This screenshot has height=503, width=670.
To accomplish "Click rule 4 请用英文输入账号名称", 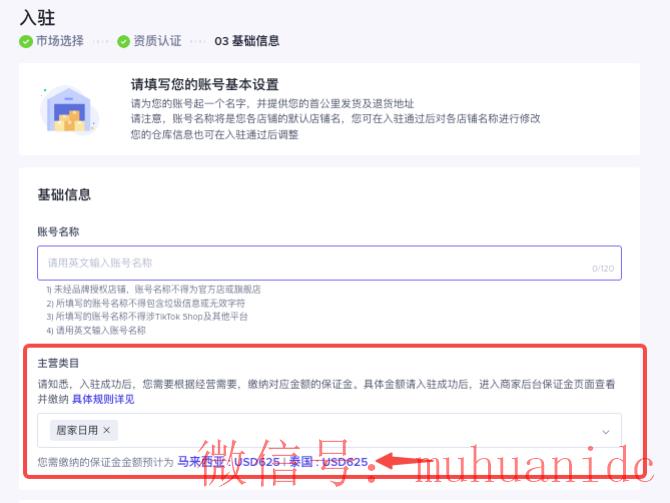I will [96, 330].
